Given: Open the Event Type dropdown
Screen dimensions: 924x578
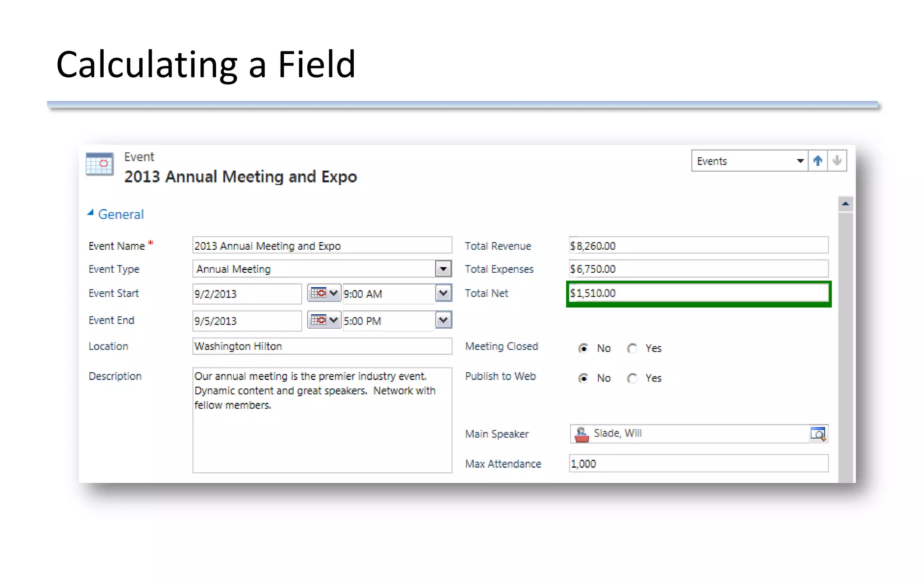Looking at the screenshot, I should pos(443,269).
